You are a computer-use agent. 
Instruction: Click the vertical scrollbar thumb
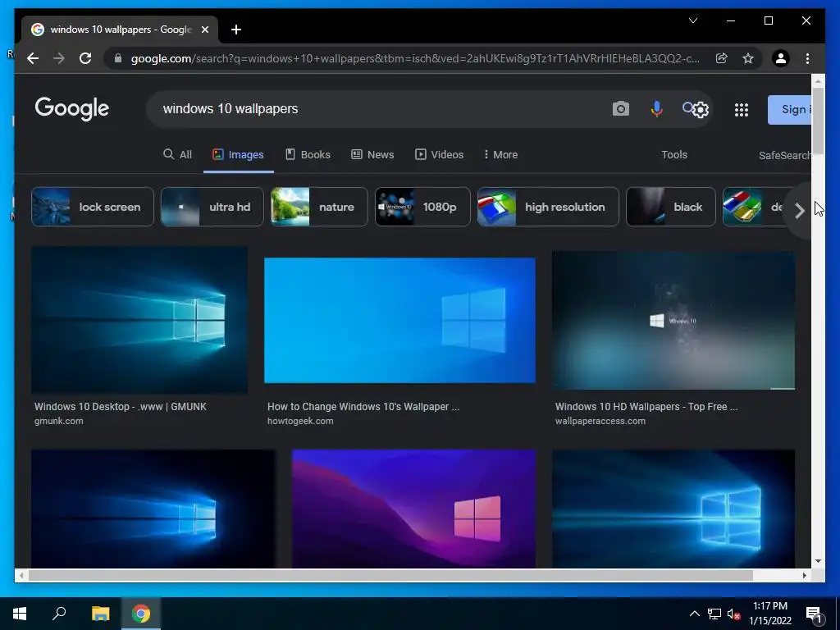[x=818, y=121]
